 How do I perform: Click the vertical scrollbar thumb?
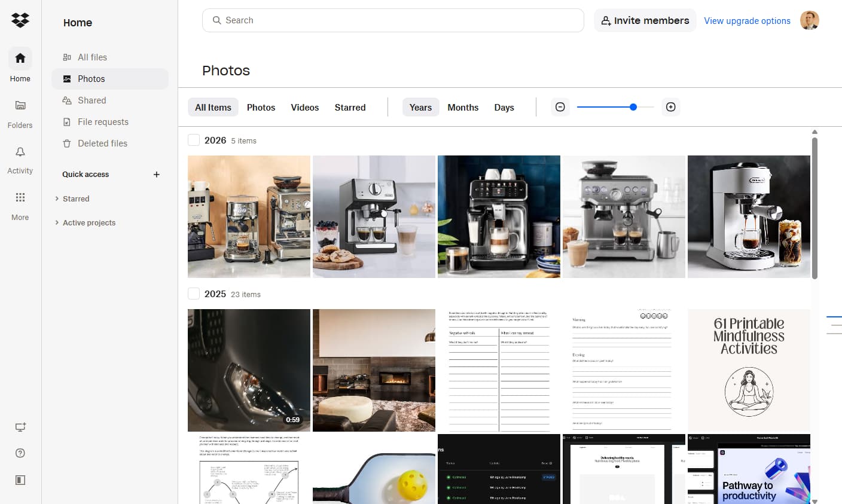click(814, 207)
